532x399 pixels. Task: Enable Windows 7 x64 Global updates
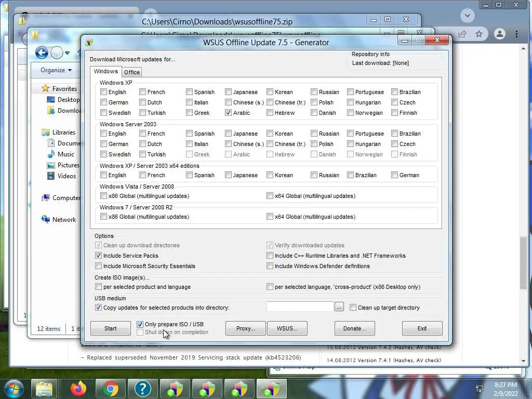[x=270, y=216]
